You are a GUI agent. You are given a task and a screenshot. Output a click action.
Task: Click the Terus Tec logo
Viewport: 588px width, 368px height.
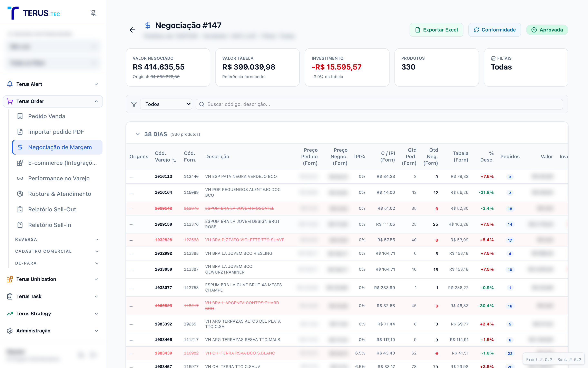34,13
